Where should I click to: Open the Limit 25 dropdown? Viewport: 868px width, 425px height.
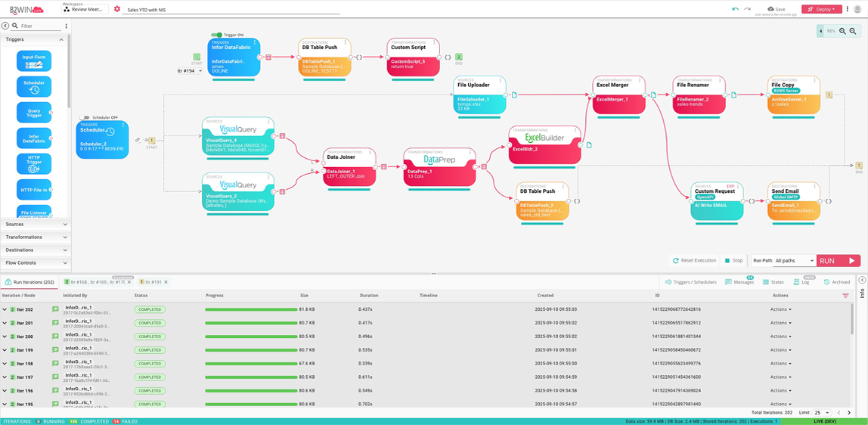click(821, 413)
